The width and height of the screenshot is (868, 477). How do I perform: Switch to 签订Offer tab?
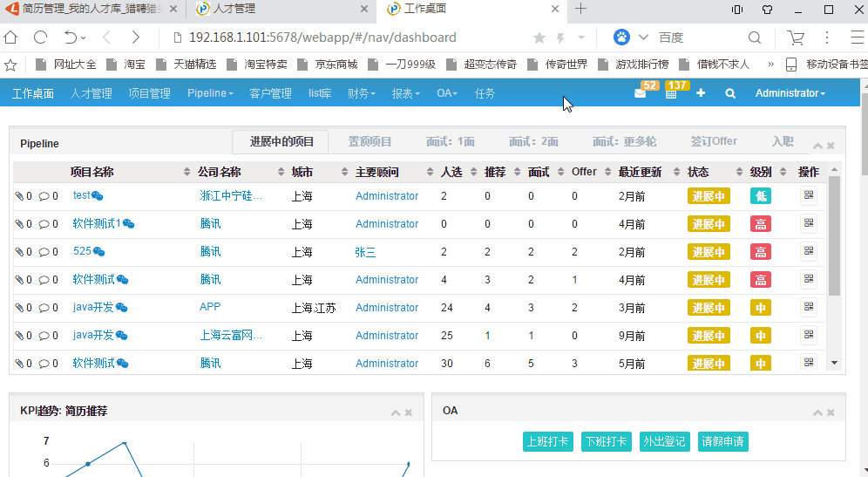tap(714, 141)
